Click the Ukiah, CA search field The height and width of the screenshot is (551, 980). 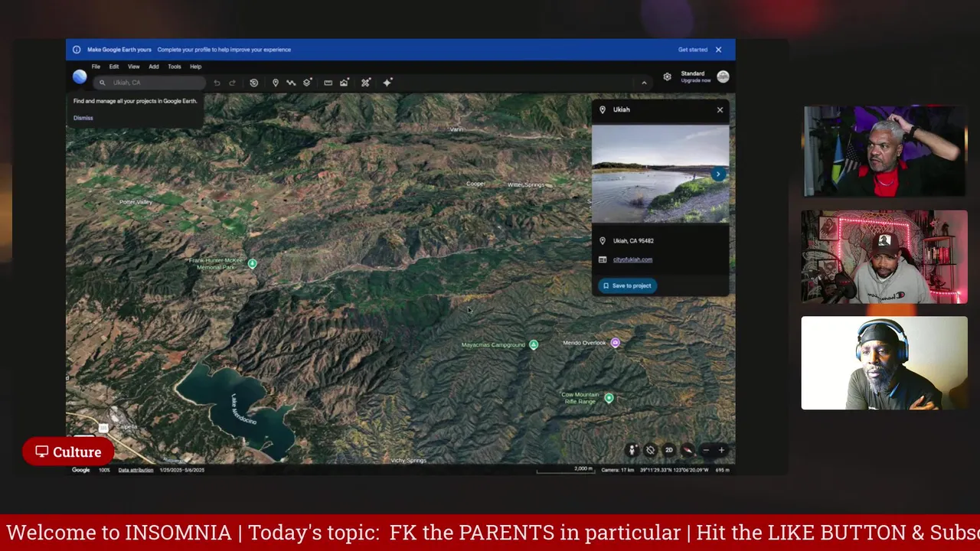click(x=149, y=83)
